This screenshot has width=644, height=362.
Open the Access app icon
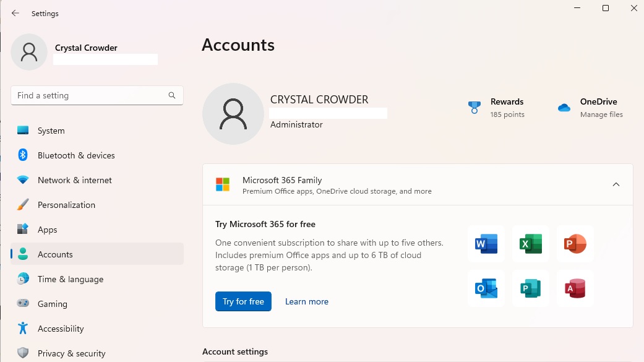[x=575, y=288]
